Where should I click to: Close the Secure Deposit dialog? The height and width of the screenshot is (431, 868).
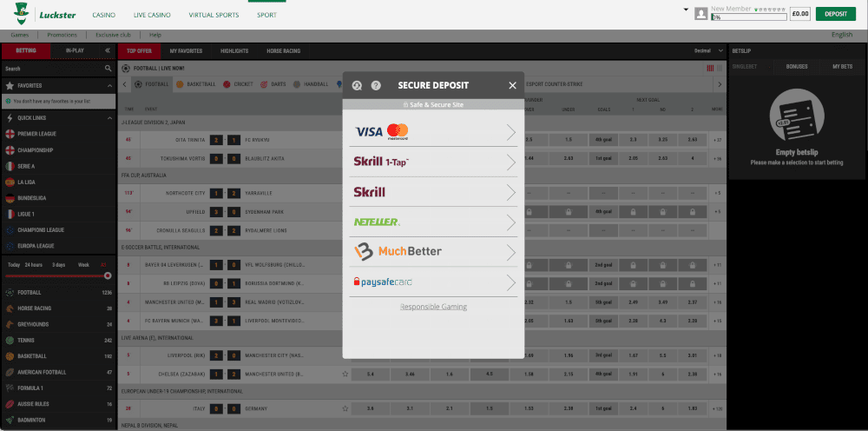(x=512, y=85)
